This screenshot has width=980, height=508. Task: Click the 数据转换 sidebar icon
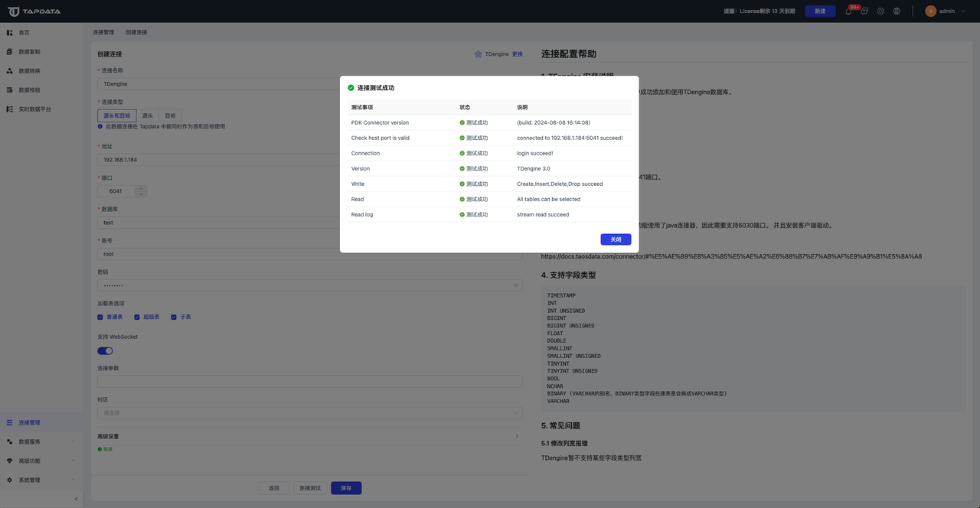pos(10,71)
